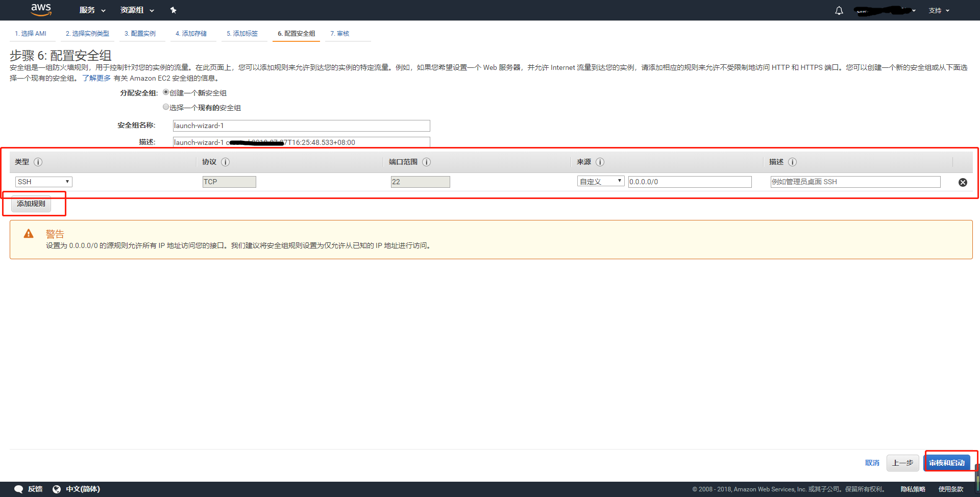Focus the 0.0.0.0/0 source CIDR field

690,182
